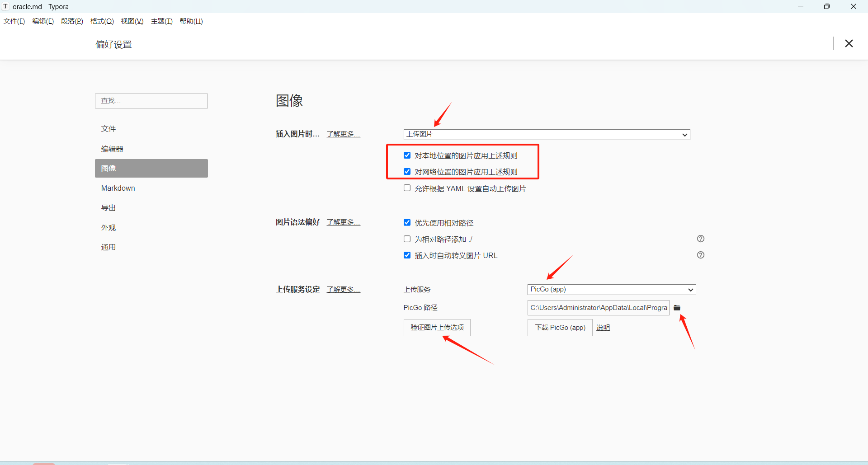The width and height of the screenshot is (868, 465).
Task: Open the 主题 menu in menu bar
Action: click(x=161, y=21)
